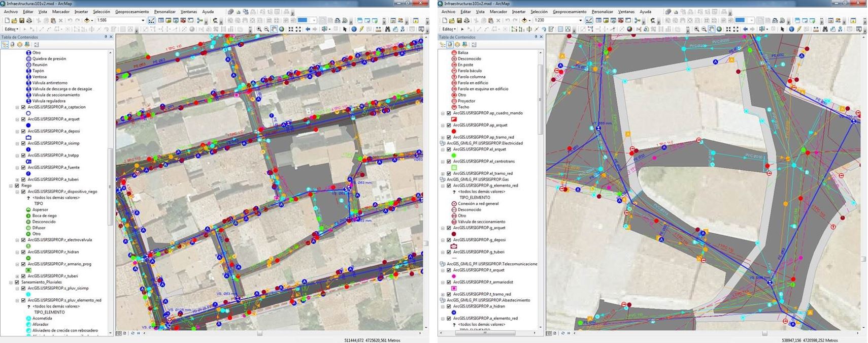Toggle el_centrotrans layer checkbox

tap(449, 162)
